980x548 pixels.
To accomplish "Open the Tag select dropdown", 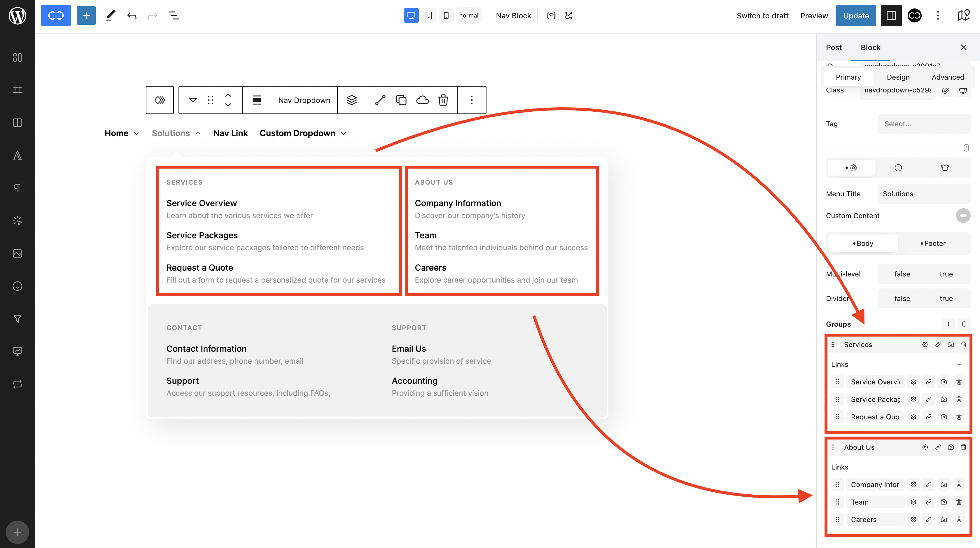I will tap(924, 124).
